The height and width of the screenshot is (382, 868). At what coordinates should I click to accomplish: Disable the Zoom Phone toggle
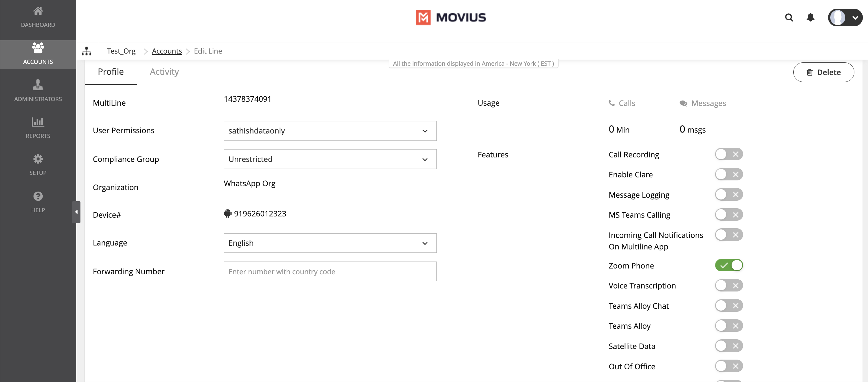pyautogui.click(x=729, y=265)
